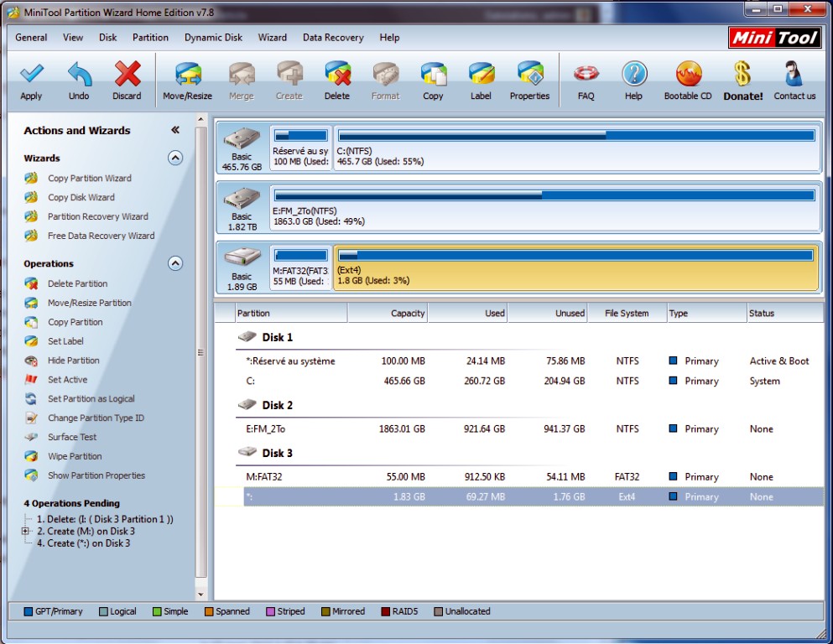The image size is (833, 644).
Task: Click the Set Active operation
Action: (x=67, y=380)
